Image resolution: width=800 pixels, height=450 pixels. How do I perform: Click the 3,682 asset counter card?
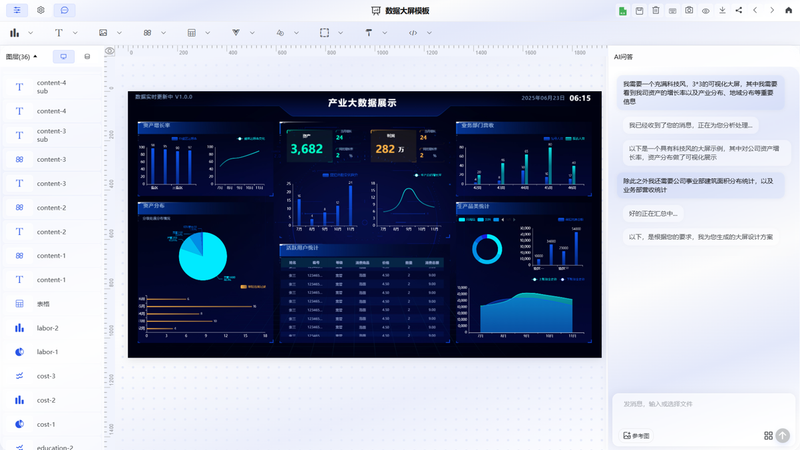pos(309,146)
